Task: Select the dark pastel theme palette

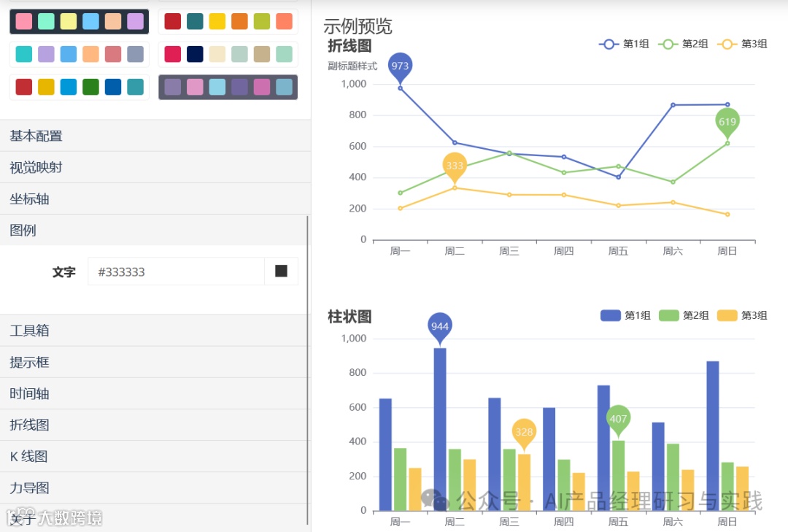Action: (80, 22)
